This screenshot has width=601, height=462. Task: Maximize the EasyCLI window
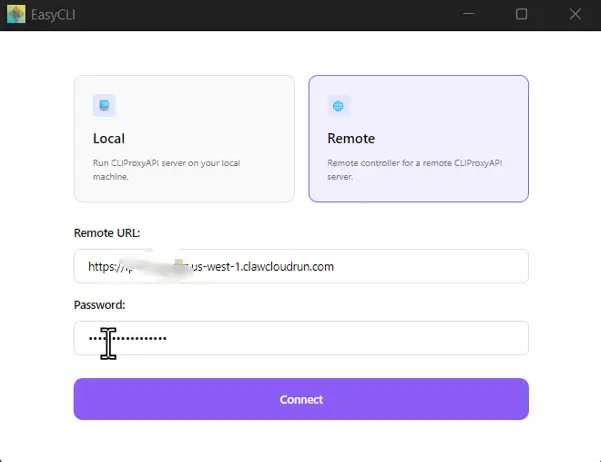[x=521, y=15]
